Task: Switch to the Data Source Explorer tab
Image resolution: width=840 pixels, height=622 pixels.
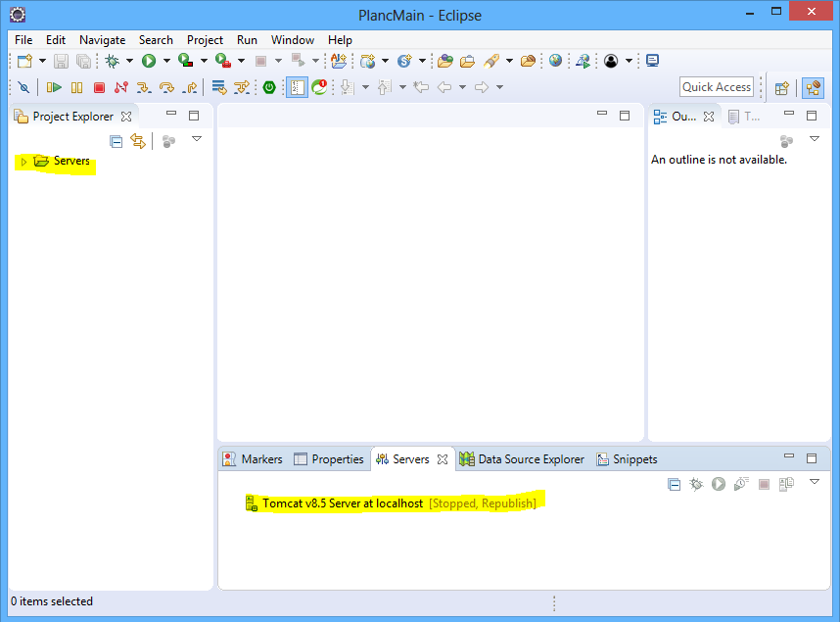Action: (x=530, y=459)
